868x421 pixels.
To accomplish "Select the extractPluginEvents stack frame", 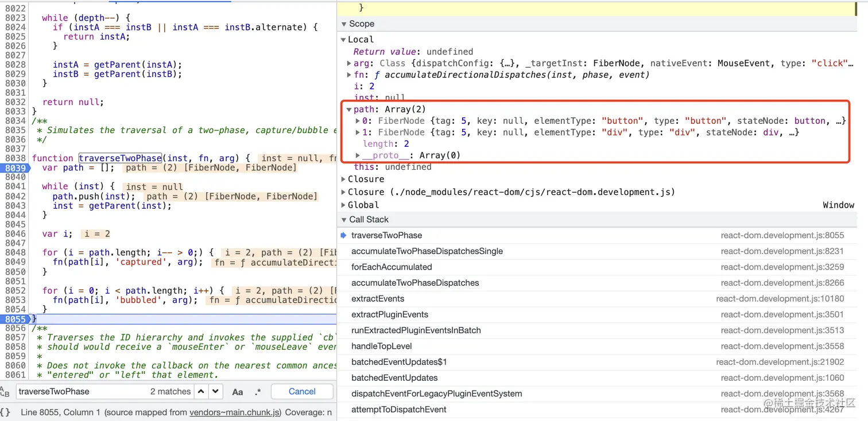I will (x=597, y=314).
